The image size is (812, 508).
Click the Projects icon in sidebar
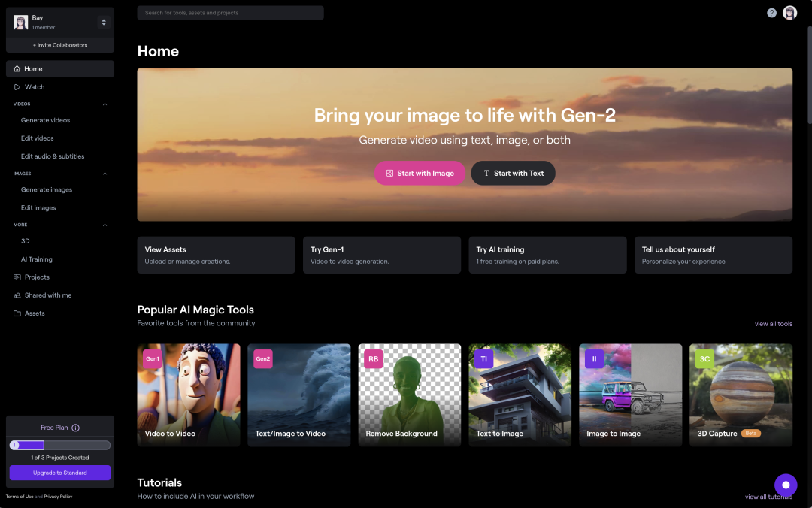(17, 277)
